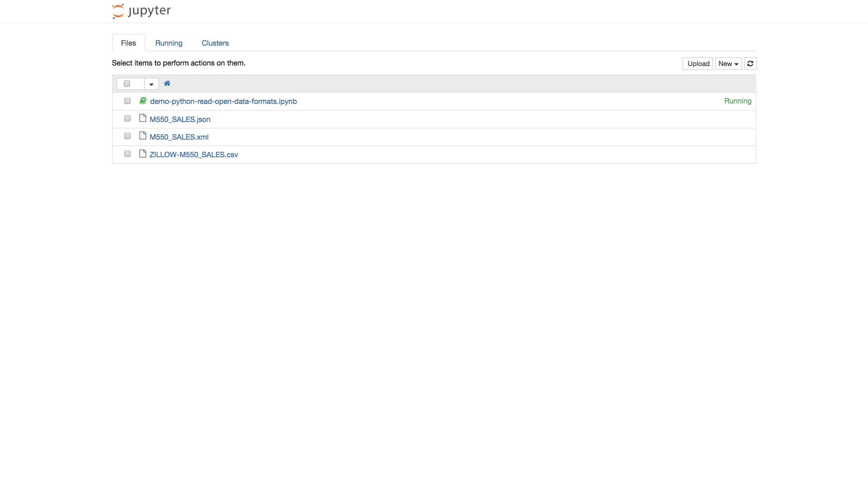Viewport: 868px width, 488px height.
Task: Click the file icon beside M550_SALES.xml
Action: [x=143, y=136]
